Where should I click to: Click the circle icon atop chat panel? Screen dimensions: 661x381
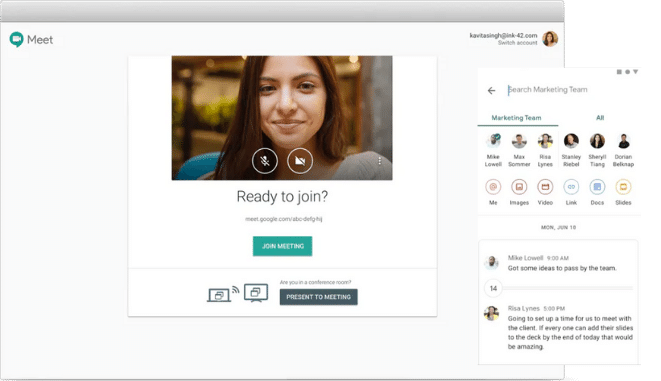pos(627,72)
